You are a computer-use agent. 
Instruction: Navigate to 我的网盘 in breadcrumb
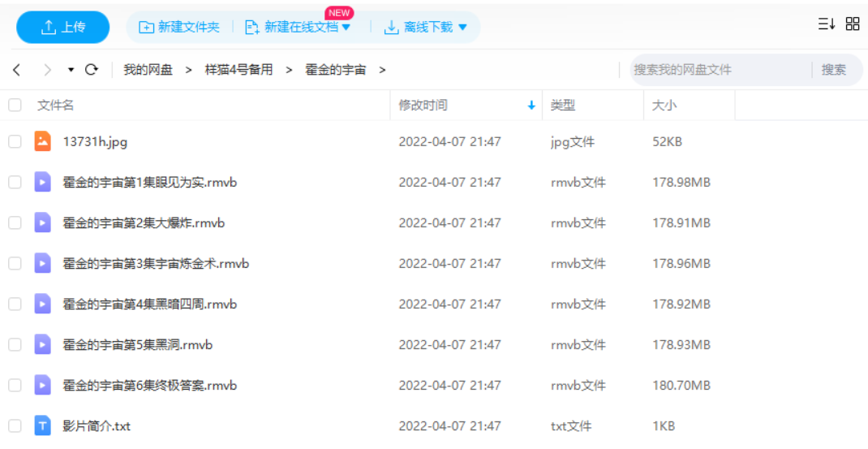coord(148,70)
